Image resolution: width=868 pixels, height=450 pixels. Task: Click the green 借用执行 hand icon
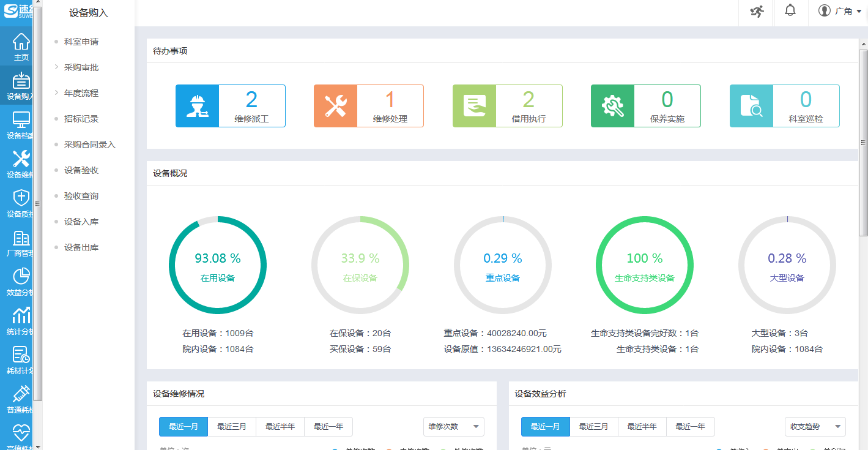click(474, 106)
